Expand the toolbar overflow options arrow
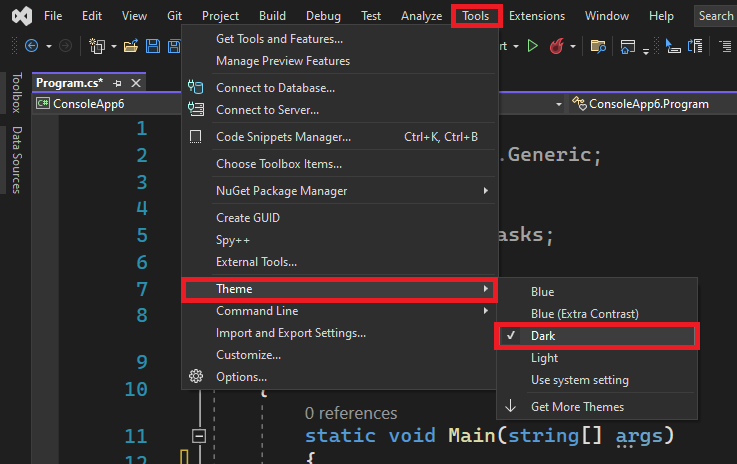 pos(646,51)
